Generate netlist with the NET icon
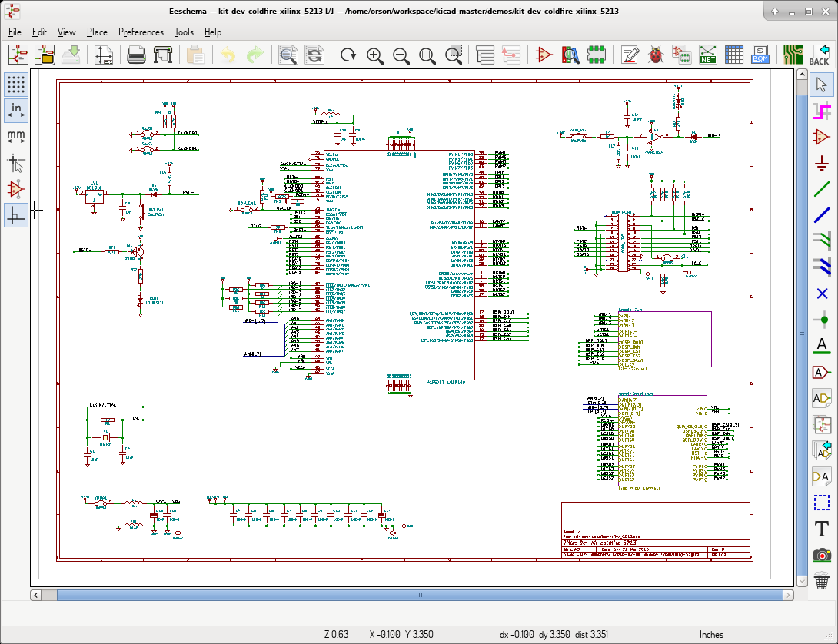Viewport: 838px width, 644px height. (708, 55)
